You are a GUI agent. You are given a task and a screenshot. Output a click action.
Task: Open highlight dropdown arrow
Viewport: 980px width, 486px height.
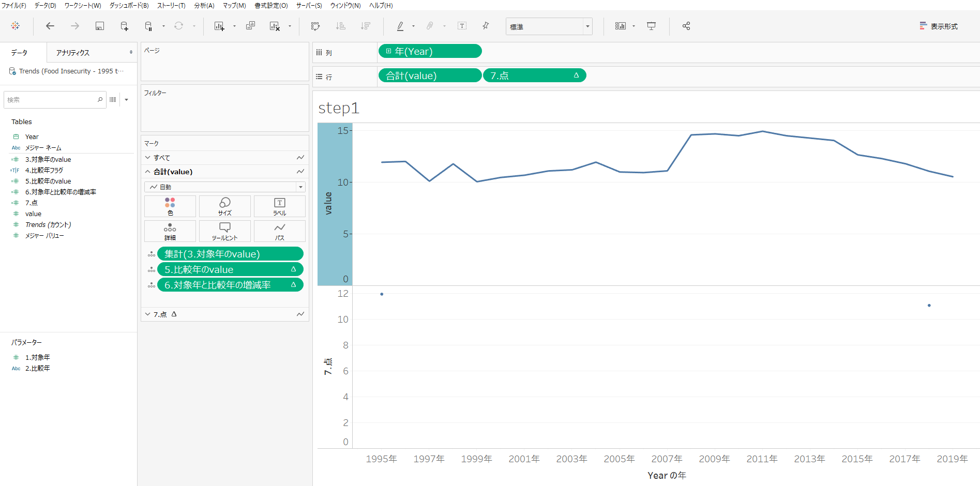[x=413, y=26]
